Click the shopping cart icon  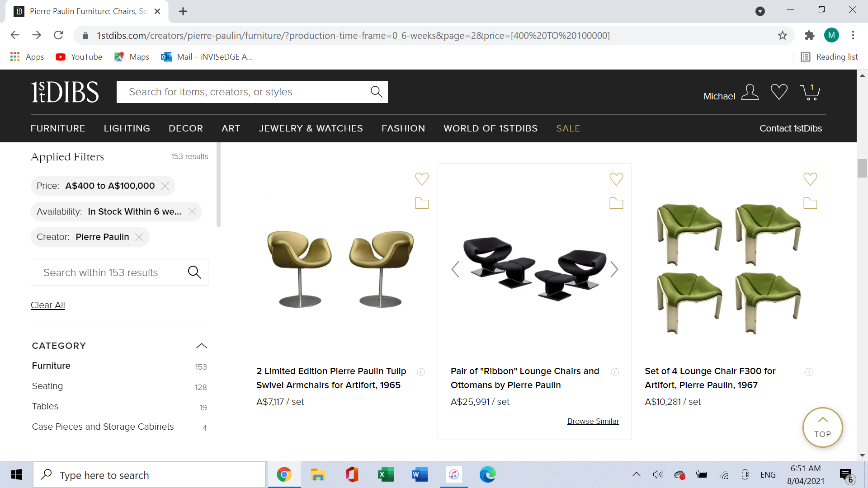tap(810, 92)
